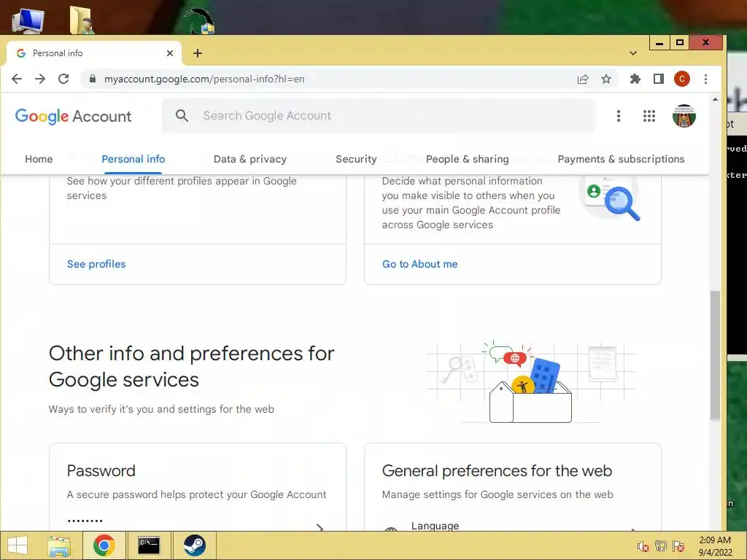Screen dimensions: 747x560
Task: Click the scrollbar up arrow
Action: pyautogui.click(x=715, y=99)
